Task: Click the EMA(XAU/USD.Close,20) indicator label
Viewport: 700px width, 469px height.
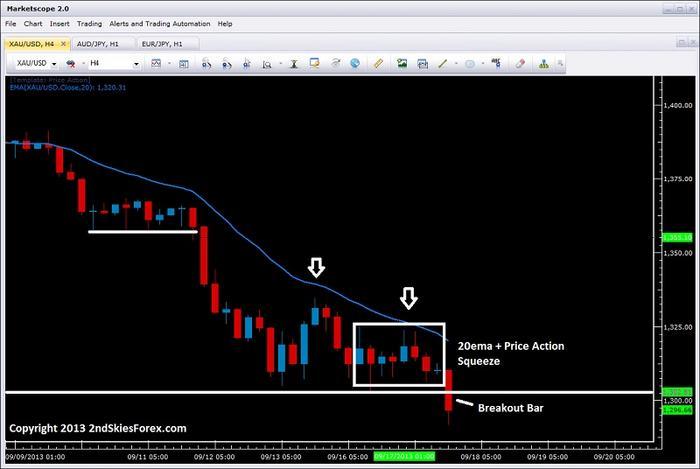Action: pyautogui.click(x=68, y=87)
